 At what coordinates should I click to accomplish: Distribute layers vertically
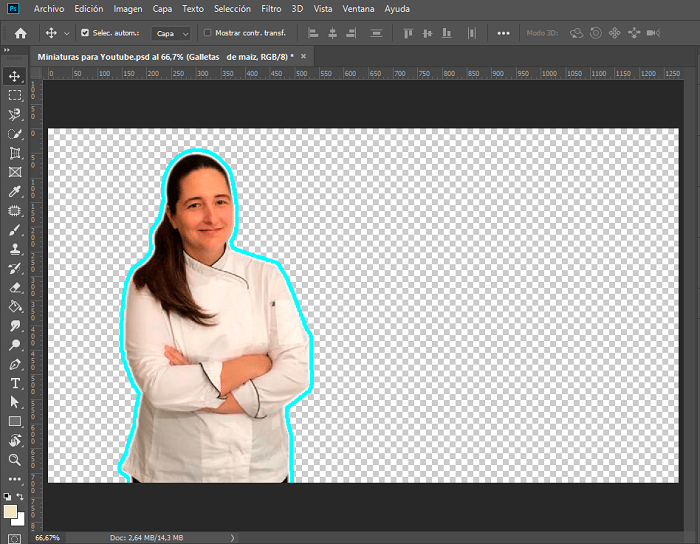click(376, 33)
